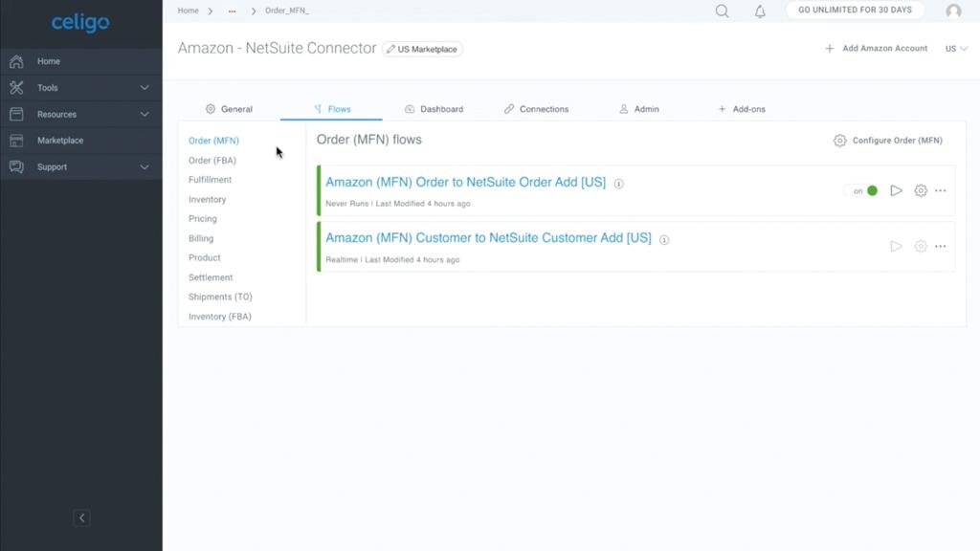
Task: Open the user profile avatar
Action: coord(954,11)
